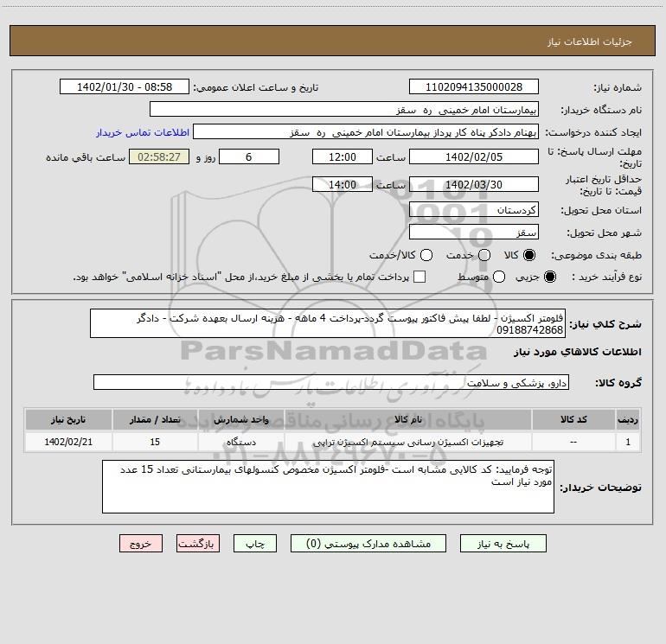This screenshot has height=644, width=666.
Task: Click the buyer organization name field
Action: [x=344, y=109]
